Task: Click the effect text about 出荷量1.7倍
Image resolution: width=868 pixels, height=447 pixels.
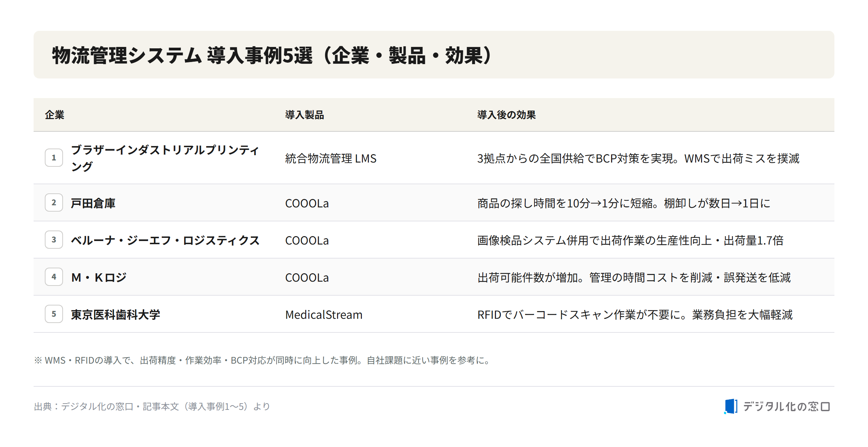Action: point(630,240)
